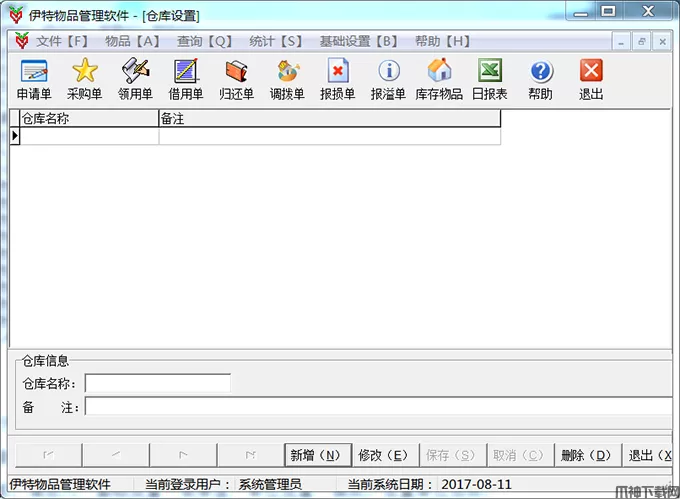Click 伊特物品管理软件 status bar label
The width and height of the screenshot is (680, 499).
click(x=60, y=484)
